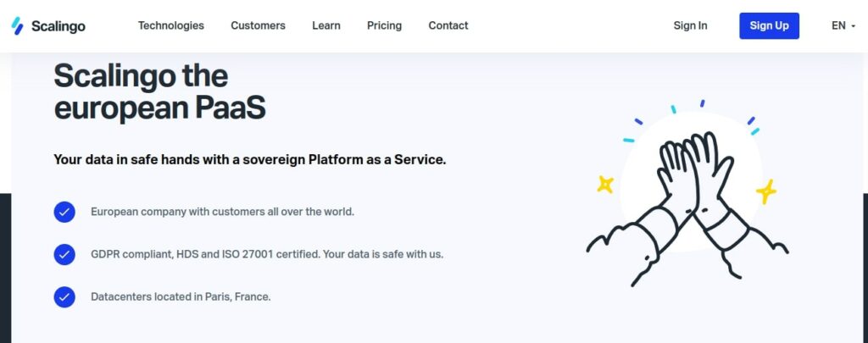Open the EN language dropdown
Viewport: 868px width, 343px height.
click(843, 25)
